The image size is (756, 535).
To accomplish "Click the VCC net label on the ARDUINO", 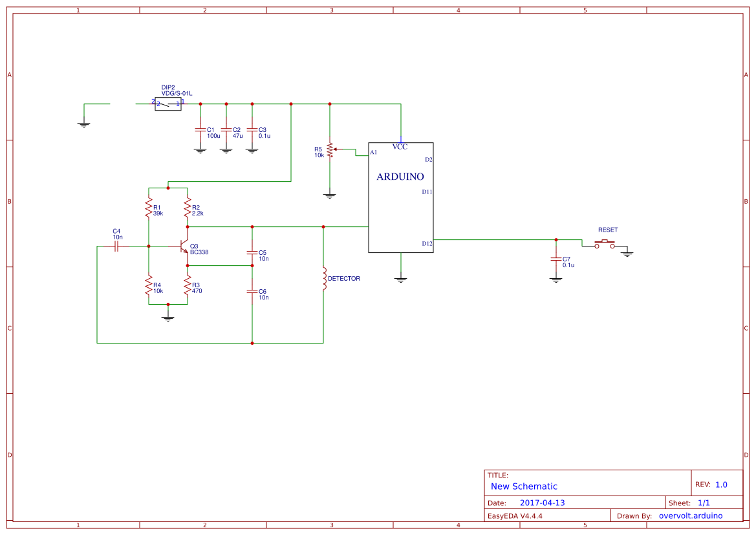I will 401,147.
